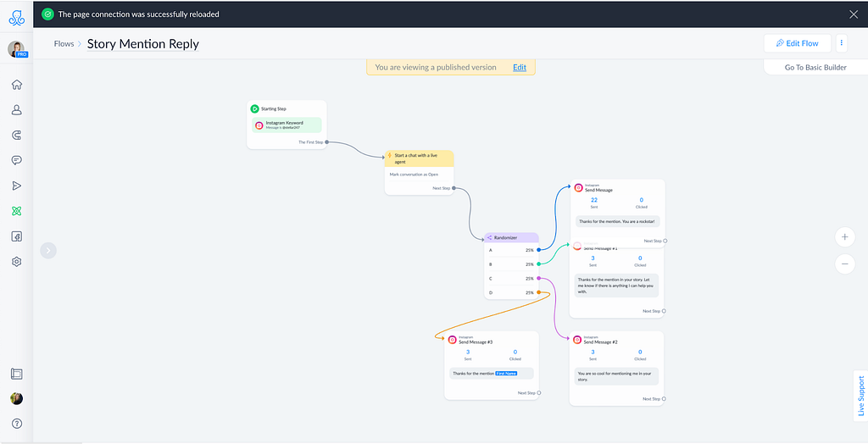The height and width of the screenshot is (444, 868).
Task: Click Mark conversation as Open text
Action: pos(414,175)
